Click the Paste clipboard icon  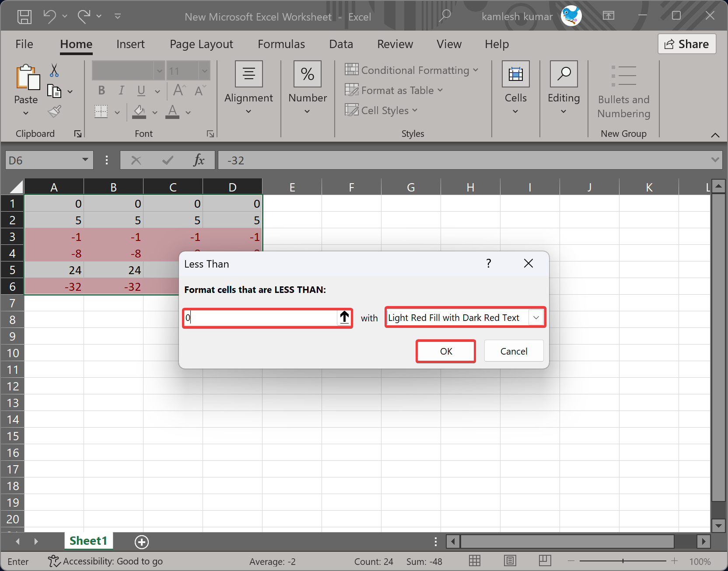pos(27,77)
